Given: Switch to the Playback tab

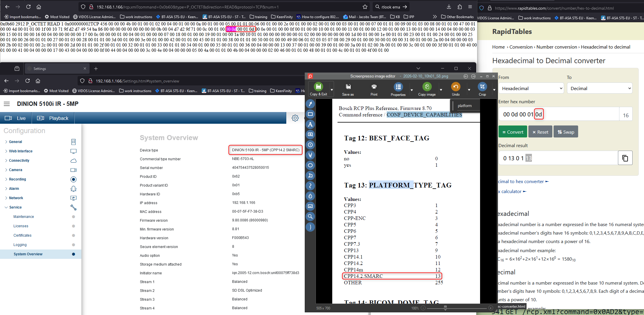Looking at the screenshot, I should coord(53,118).
